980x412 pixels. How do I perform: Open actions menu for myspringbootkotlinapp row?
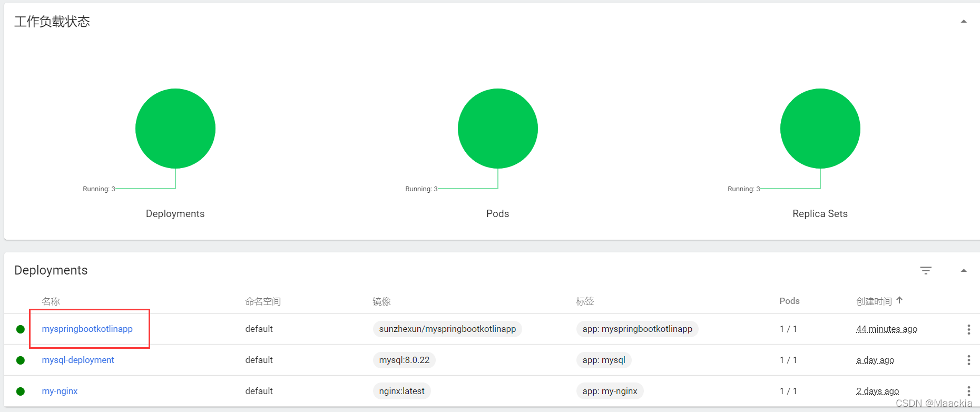tap(968, 329)
